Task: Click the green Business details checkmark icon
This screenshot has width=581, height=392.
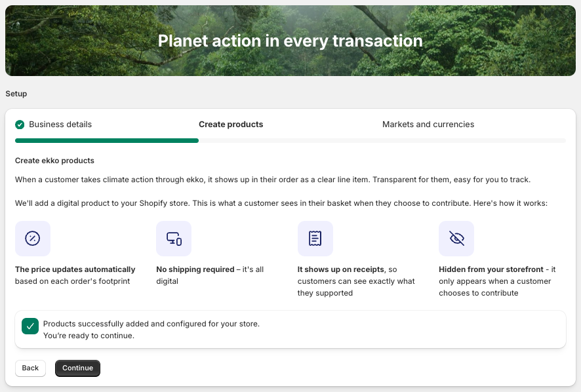Action: click(x=20, y=125)
